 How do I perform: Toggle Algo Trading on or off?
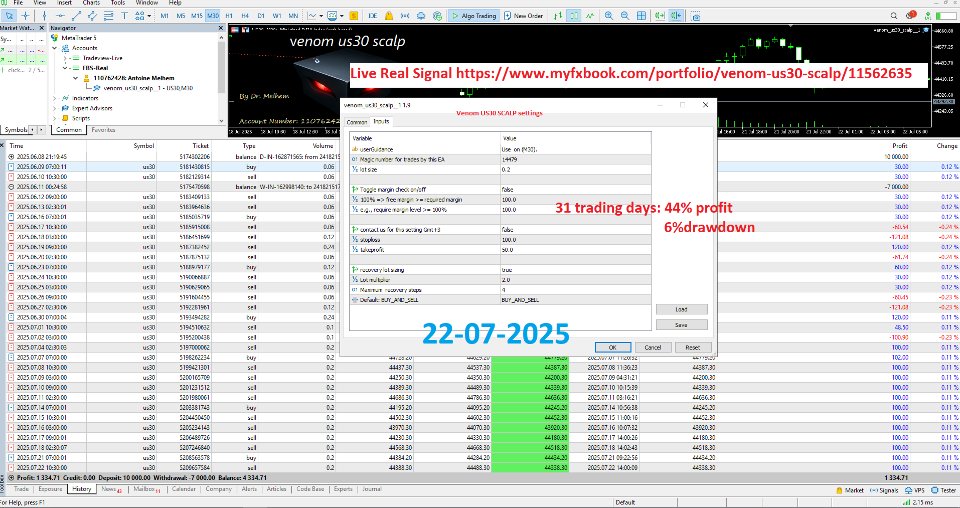pyautogui.click(x=474, y=16)
